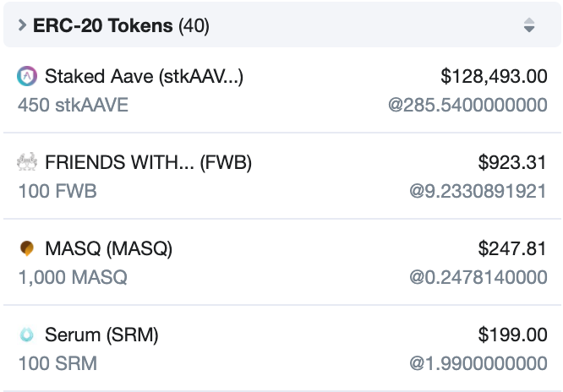The height and width of the screenshot is (392, 563).
Task: Click the $128,493.00 value
Action: [494, 76]
